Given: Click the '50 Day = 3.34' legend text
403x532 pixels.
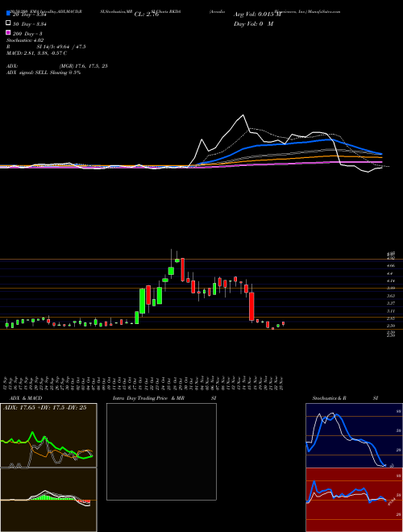Looking at the screenshot, I should 29,23.
